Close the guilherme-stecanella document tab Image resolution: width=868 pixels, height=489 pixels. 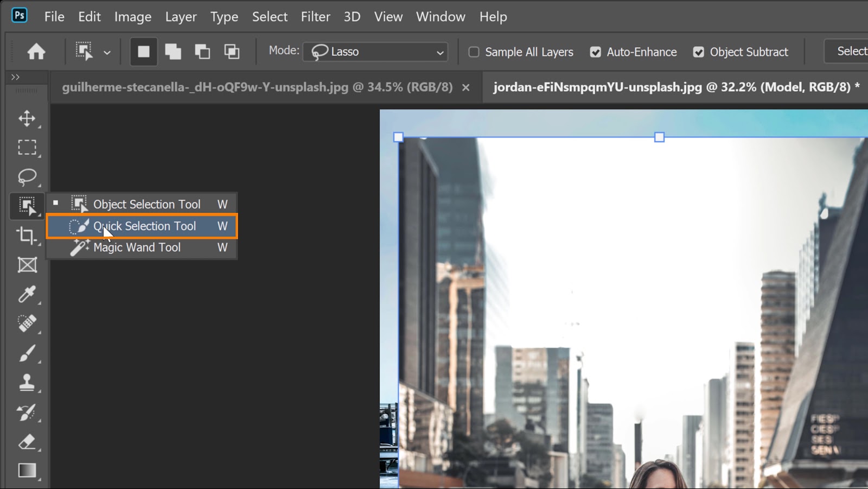(x=465, y=87)
